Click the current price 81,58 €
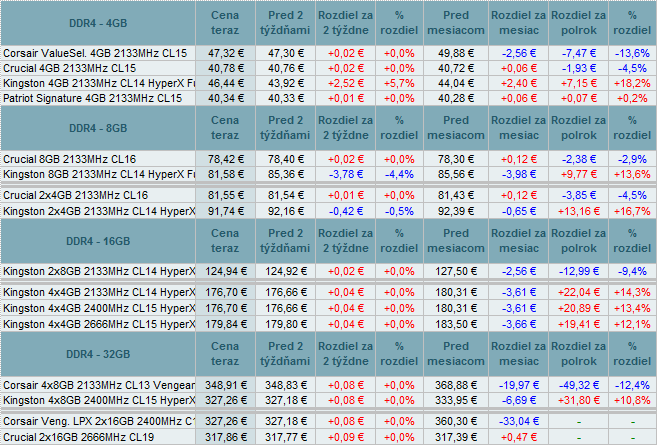Screen dimensions: 657x445 [x=226, y=174]
